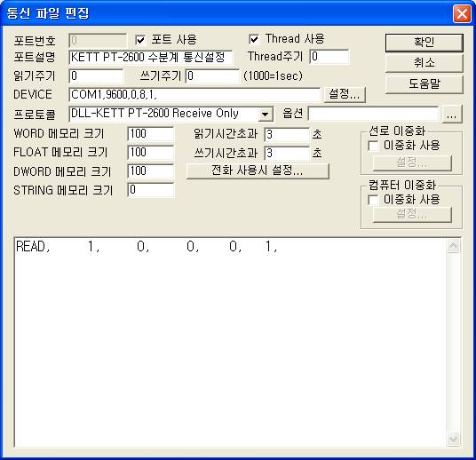Click the 쓰기주기 input field

[212, 76]
